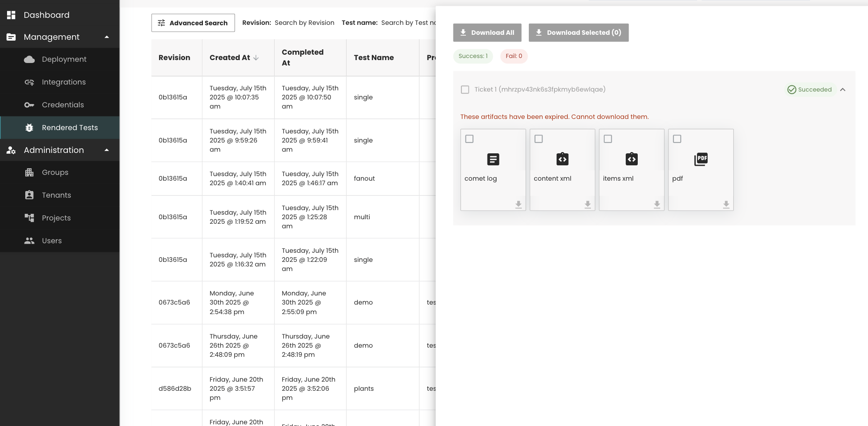Click the comet log download arrow icon

[x=518, y=204]
